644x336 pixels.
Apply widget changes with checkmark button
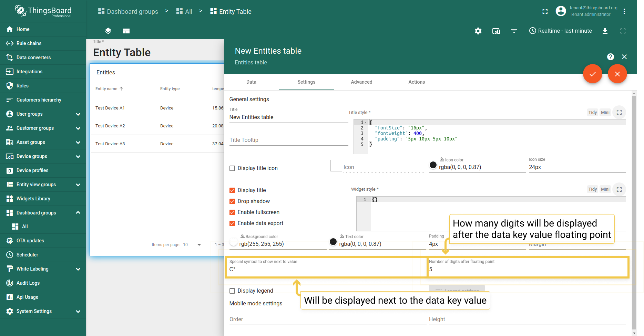click(x=593, y=74)
